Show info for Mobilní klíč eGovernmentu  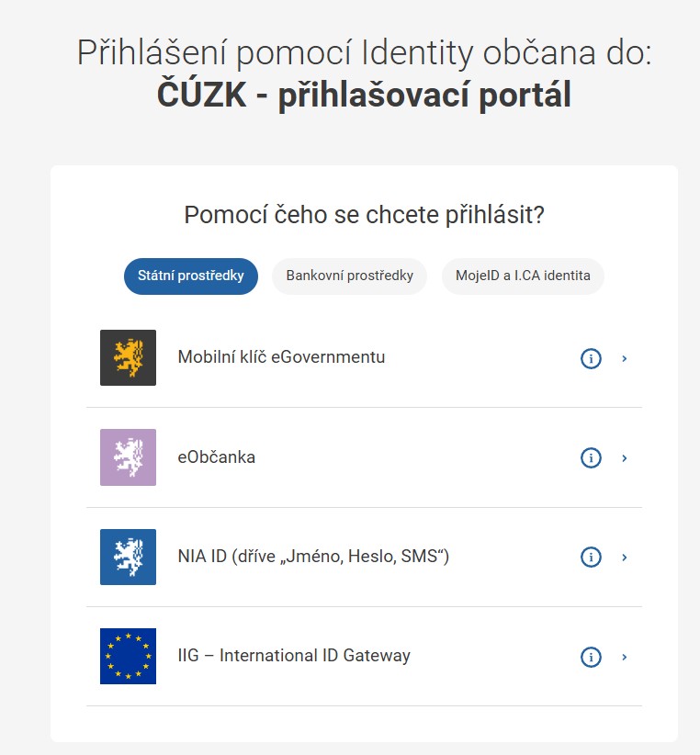[x=591, y=358]
